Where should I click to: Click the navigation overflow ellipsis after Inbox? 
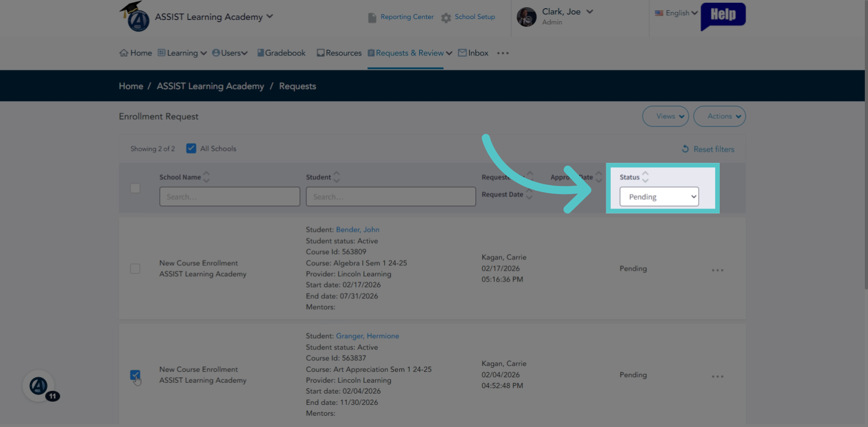(x=503, y=53)
